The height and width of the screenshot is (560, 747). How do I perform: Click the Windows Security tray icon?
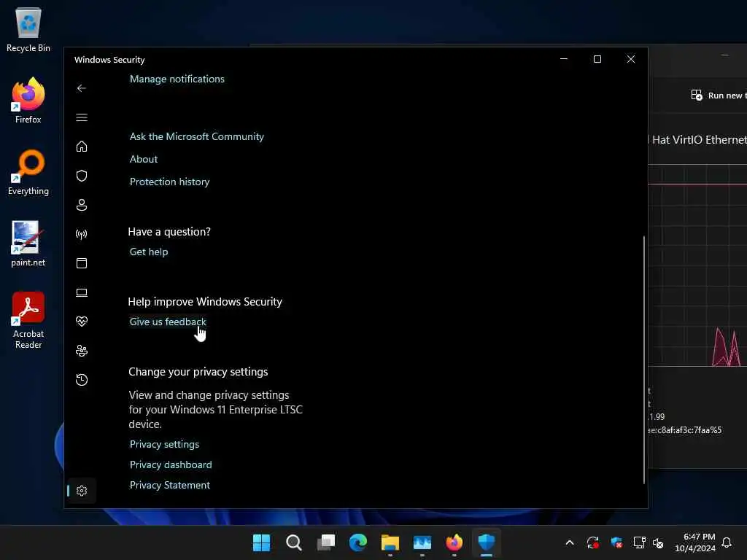point(616,542)
